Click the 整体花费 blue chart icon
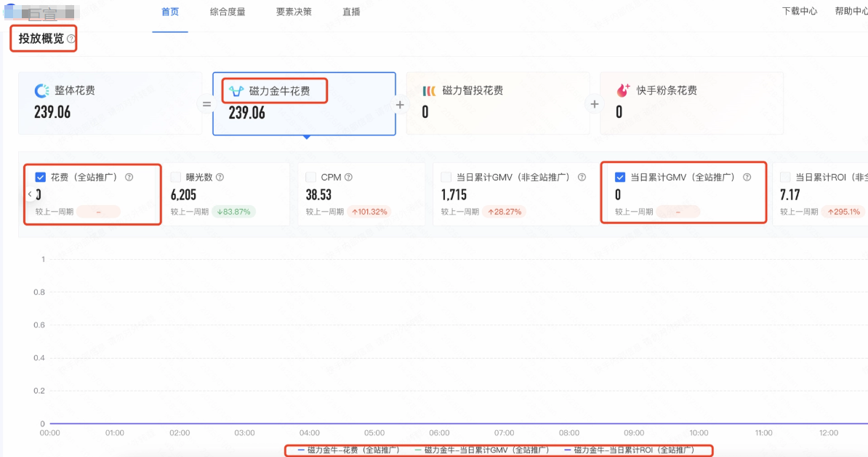The width and height of the screenshot is (868, 457). (x=44, y=89)
